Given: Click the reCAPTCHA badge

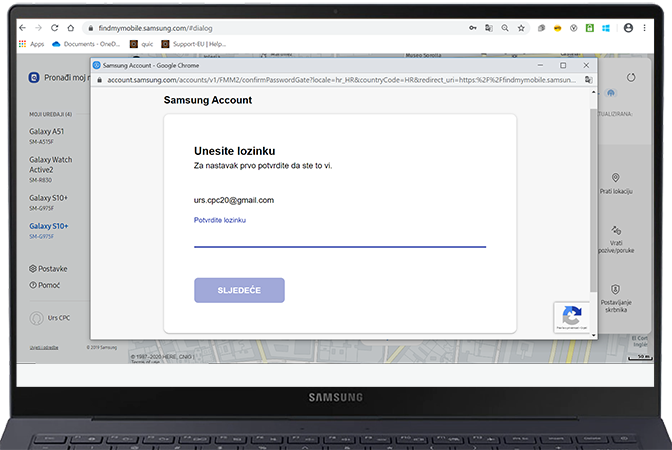Looking at the screenshot, I should click(x=571, y=317).
